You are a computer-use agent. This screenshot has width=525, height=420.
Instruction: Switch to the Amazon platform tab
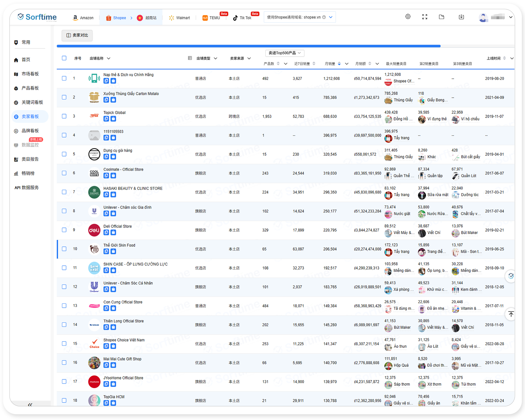pos(83,18)
